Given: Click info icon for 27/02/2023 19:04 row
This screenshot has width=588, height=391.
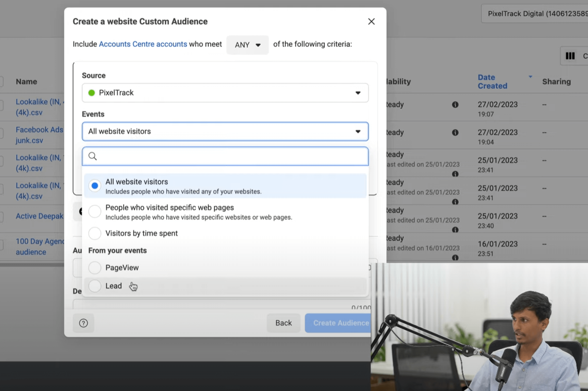Looking at the screenshot, I should (455, 133).
